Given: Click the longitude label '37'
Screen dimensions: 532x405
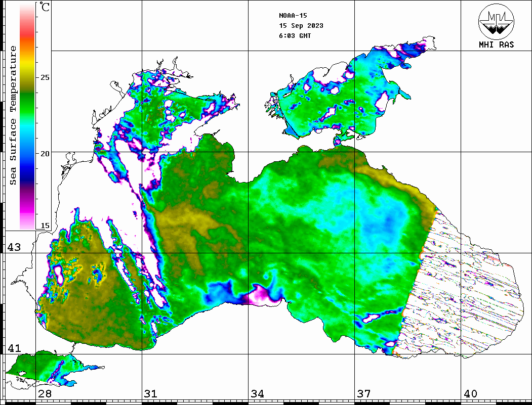Looking at the screenshot, I should (364, 393).
